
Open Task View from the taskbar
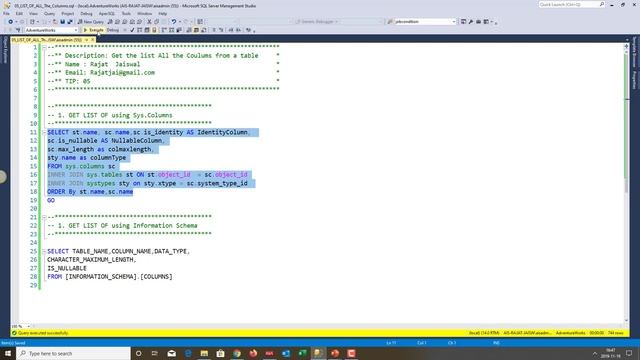[x=154, y=353]
